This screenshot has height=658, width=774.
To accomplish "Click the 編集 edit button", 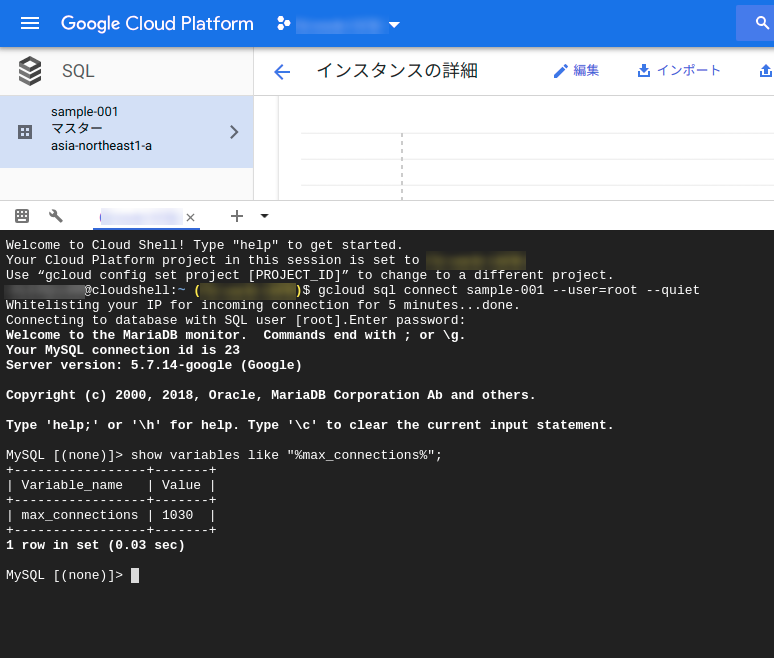I will coord(576,71).
